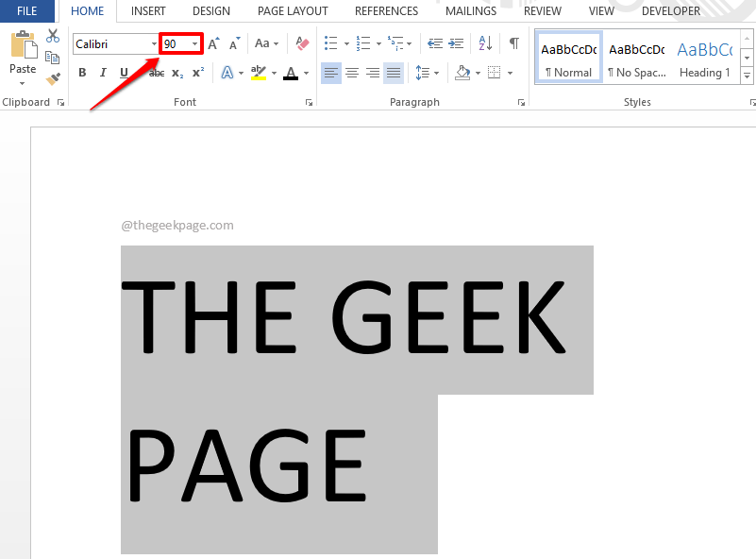Viewport: 756px width, 559px height.
Task: Apply the Superscript icon
Action: point(198,73)
